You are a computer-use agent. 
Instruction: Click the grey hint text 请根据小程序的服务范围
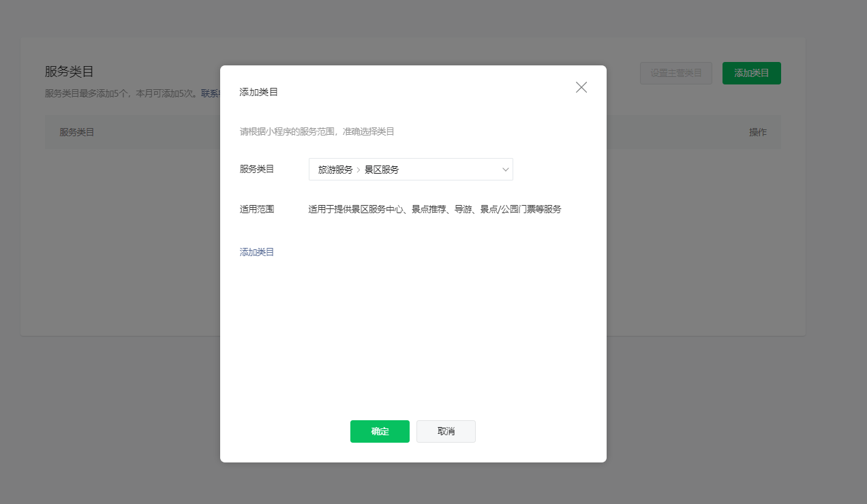coord(317,131)
